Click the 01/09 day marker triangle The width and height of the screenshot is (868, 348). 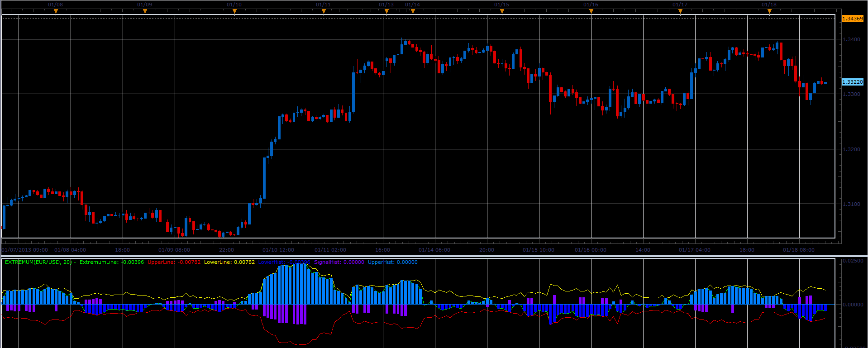pos(145,11)
